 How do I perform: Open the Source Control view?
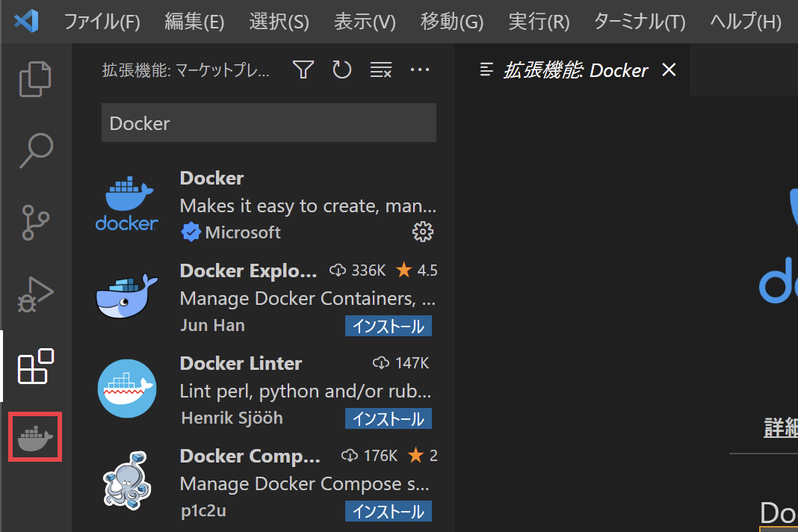(x=34, y=222)
